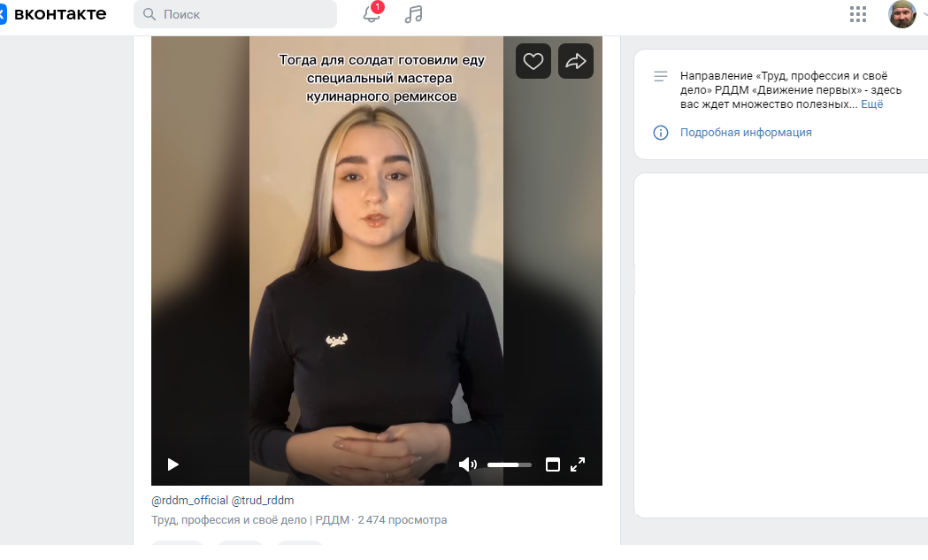Open the profile avatar menu
The height and width of the screenshot is (560, 928).
(x=902, y=14)
